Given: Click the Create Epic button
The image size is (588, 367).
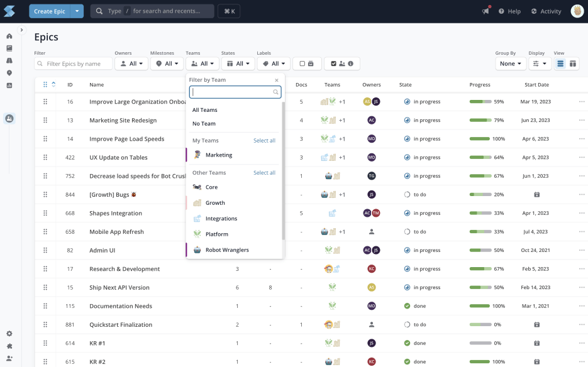Looking at the screenshot, I should 48,11.
